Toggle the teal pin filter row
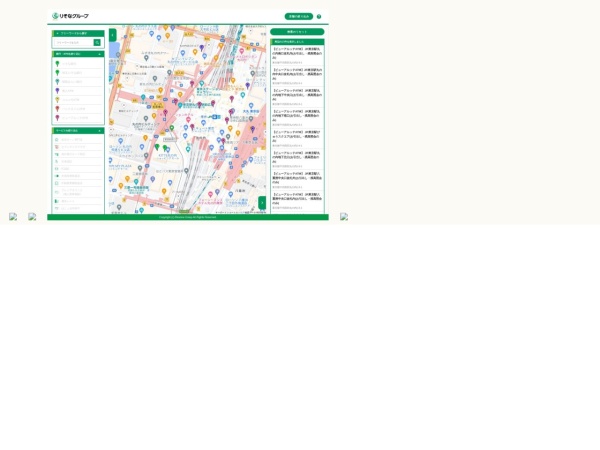The image size is (600, 450). (78, 82)
